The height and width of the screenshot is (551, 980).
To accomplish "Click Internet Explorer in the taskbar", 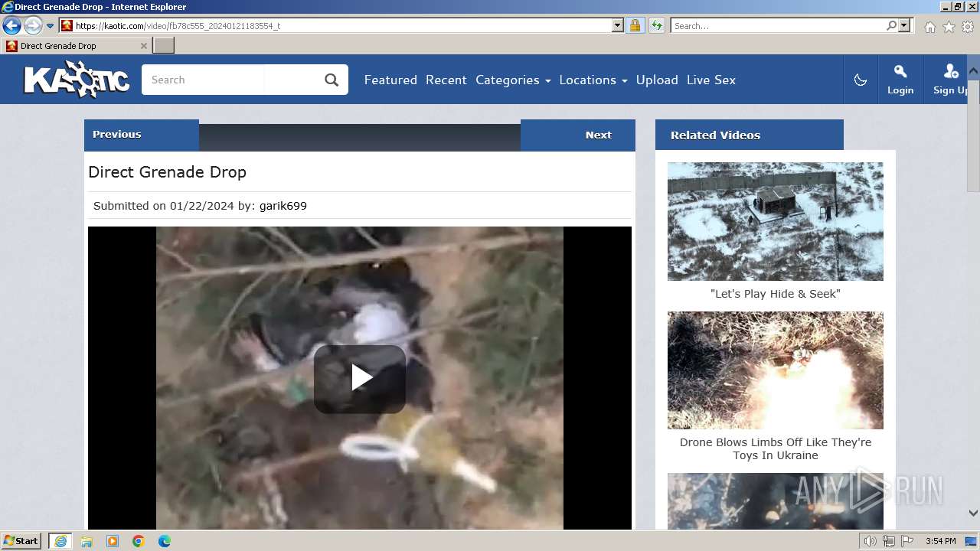I will (60, 541).
